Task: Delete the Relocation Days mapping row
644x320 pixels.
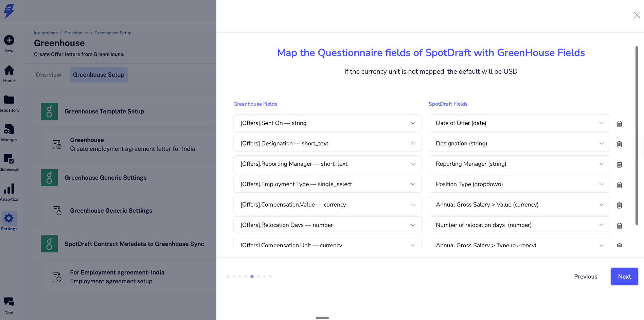Action: click(x=619, y=226)
